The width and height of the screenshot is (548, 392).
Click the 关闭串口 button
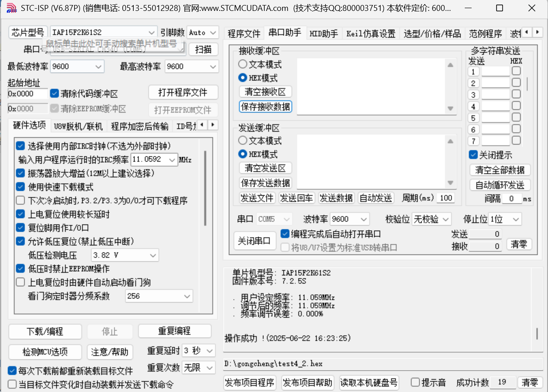tap(255, 241)
